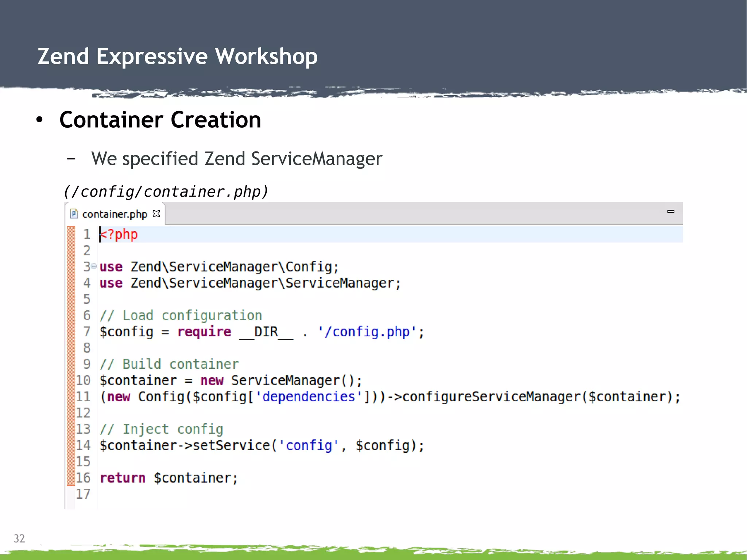Click 'return $container;' on line 16
Screen dimensions: 747x560
tap(169, 478)
